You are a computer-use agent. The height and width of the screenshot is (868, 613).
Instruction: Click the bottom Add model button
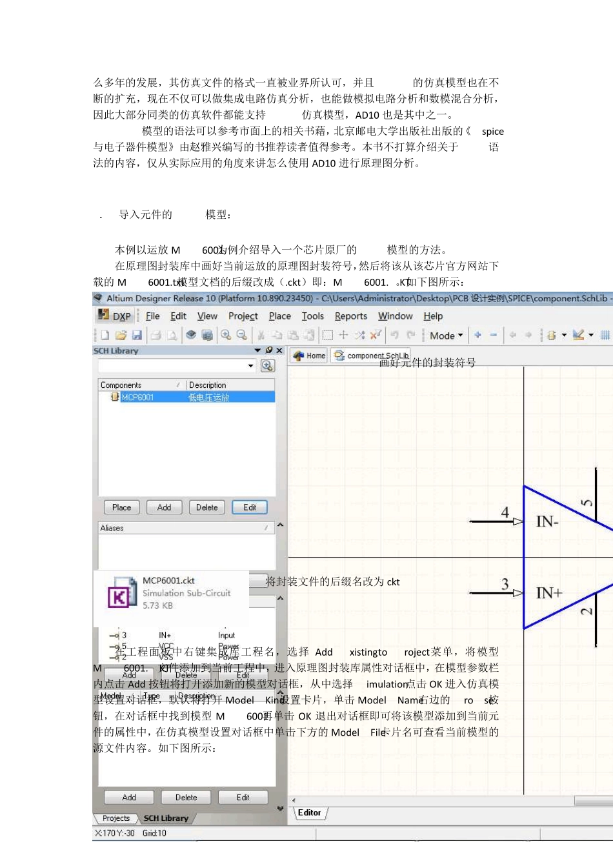(x=129, y=798)
